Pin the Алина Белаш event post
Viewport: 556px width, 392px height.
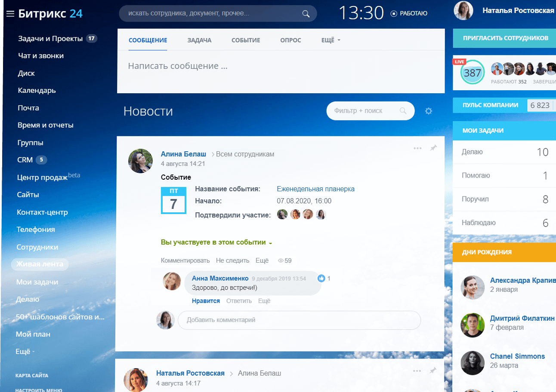pyautogui.click(x=433, y=148)
